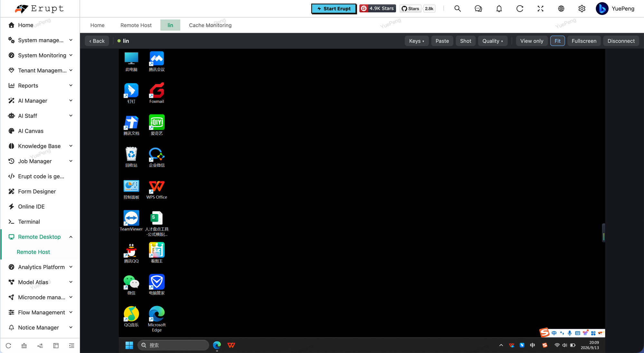
Task: Open Edge from the remote taskbar
Action: pos(217,345)
